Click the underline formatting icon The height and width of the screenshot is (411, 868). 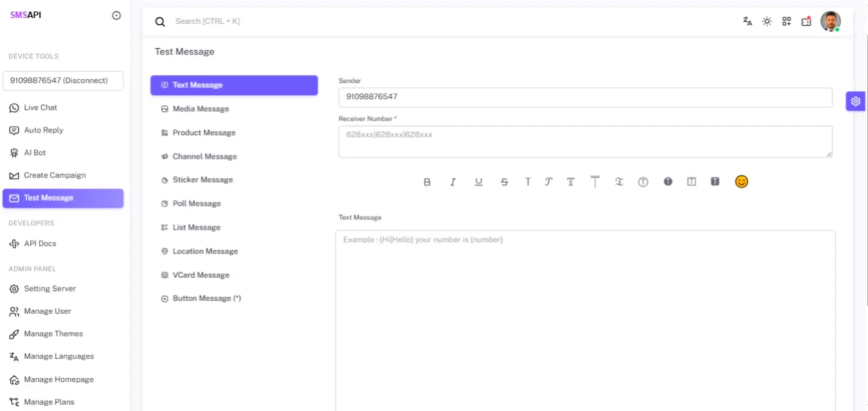[478, 182]
